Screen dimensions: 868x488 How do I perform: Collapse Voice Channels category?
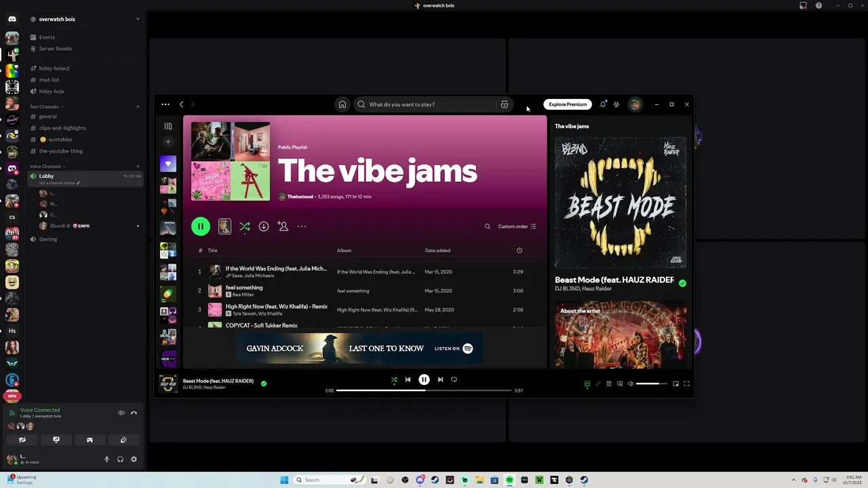pos(47,166)
